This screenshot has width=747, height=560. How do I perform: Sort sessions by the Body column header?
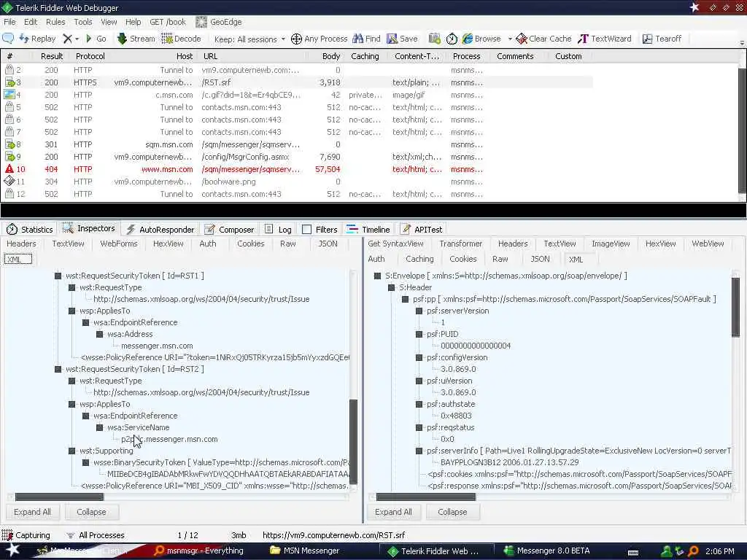pyautogui.click(x=330, y=56)
